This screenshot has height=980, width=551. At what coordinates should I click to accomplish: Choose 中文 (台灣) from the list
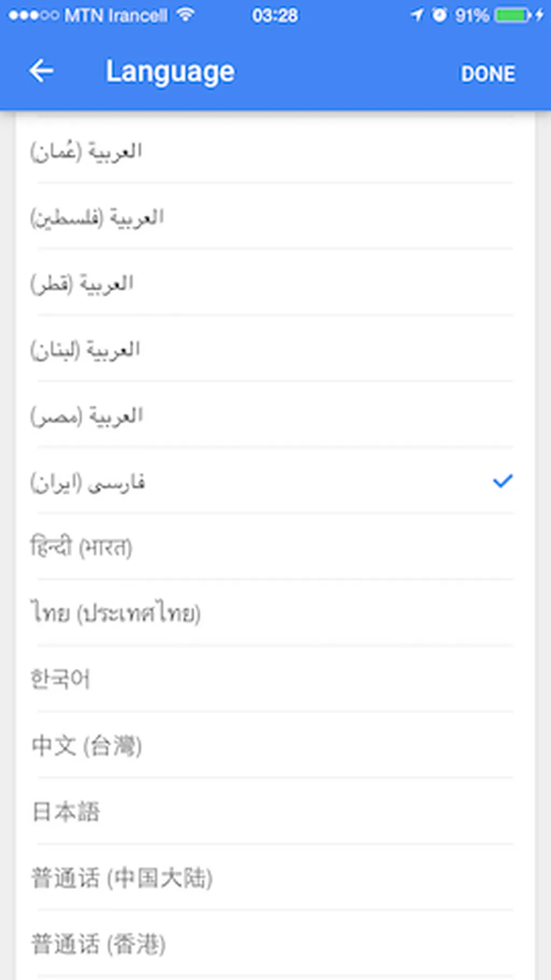(x=275, y=746)
